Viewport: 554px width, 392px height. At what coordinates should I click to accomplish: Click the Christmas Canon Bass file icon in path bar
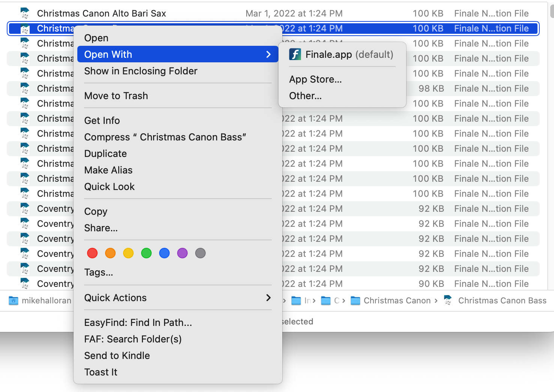tap(448, 301)
